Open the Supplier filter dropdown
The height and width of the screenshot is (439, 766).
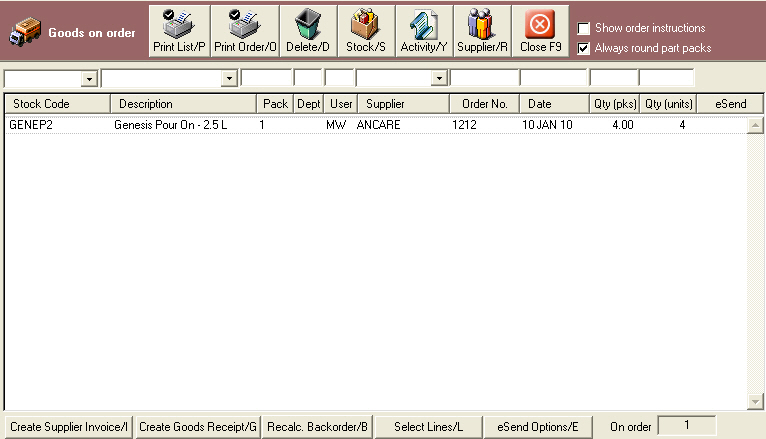[x=440, y=78]
